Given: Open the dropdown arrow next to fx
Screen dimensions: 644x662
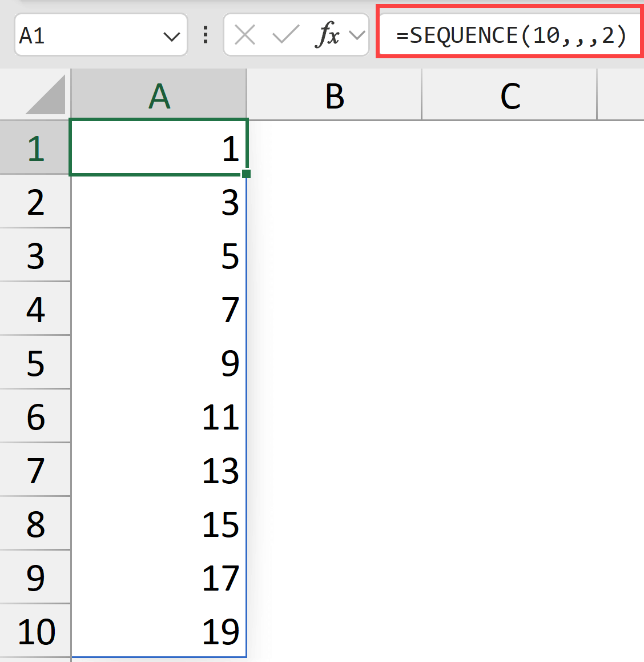Looking at the screenshot, I should point(357,35).
